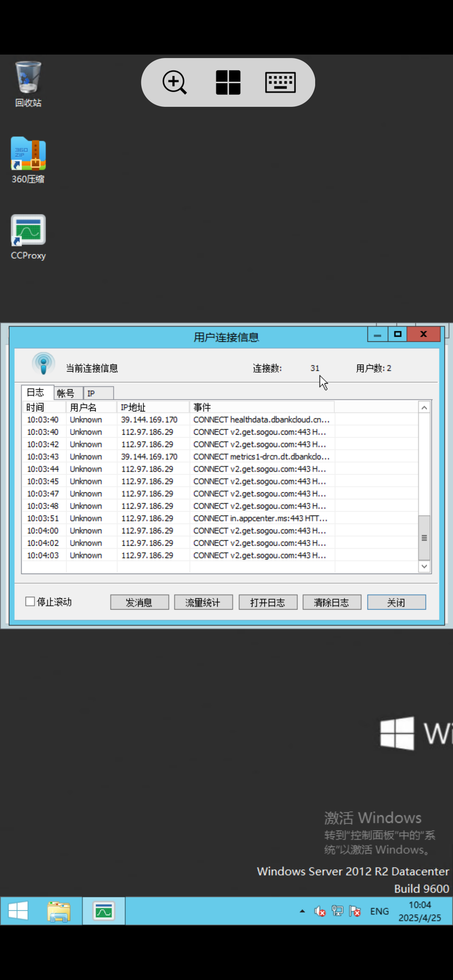Switch to the IP tab
This screenshot has height=980, width=453.
pyautogui.click(x=91, y=393)
